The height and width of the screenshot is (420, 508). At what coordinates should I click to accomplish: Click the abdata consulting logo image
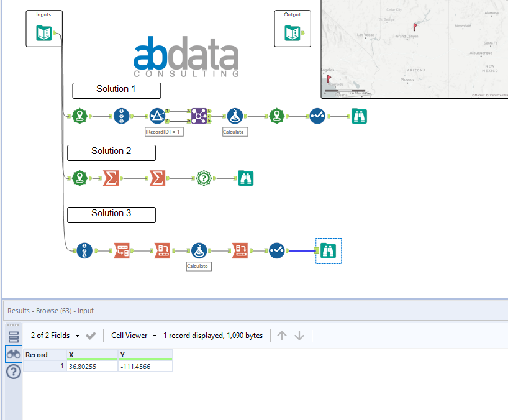(x=186, y=57)
